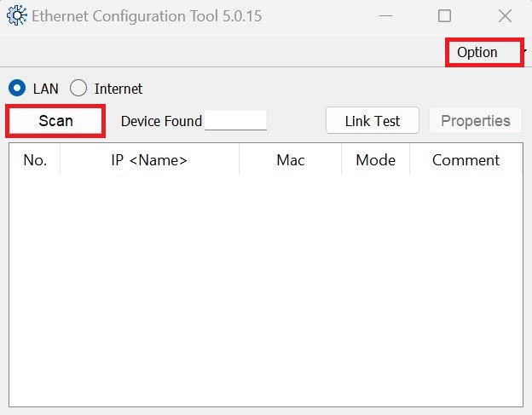Close the Ethernet Configuration Tool window
The image size is (532, 415).
click(505, 15)
